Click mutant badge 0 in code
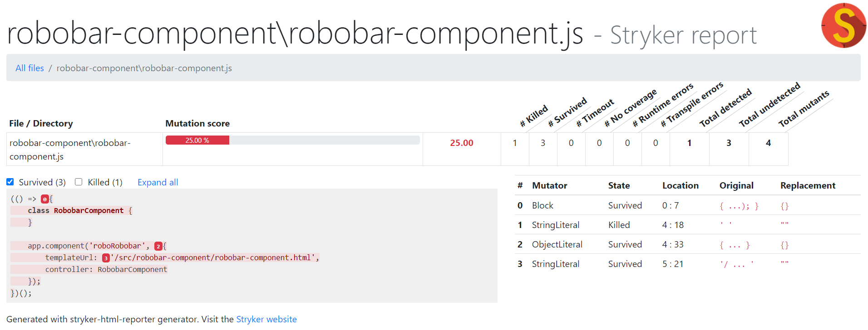Viewport: 868px width, 330px height. (45, 199)
